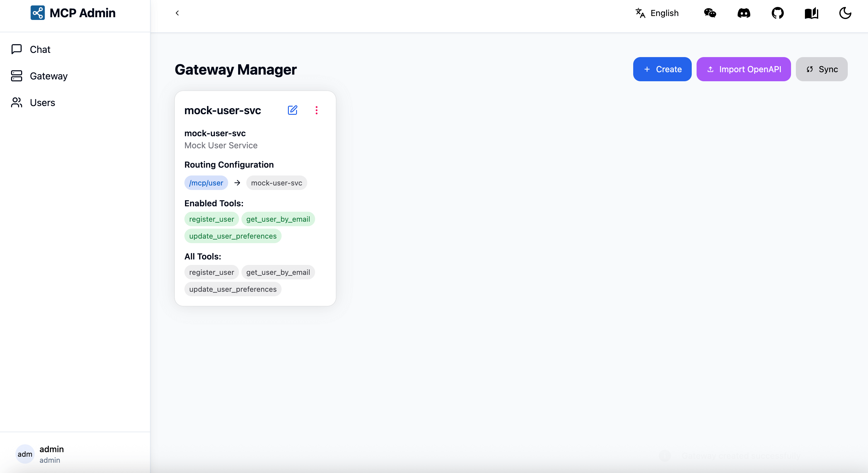The width and height of the screenshot is (868, 473).
Task: Select Users in navigation menu
Action: 43,102
